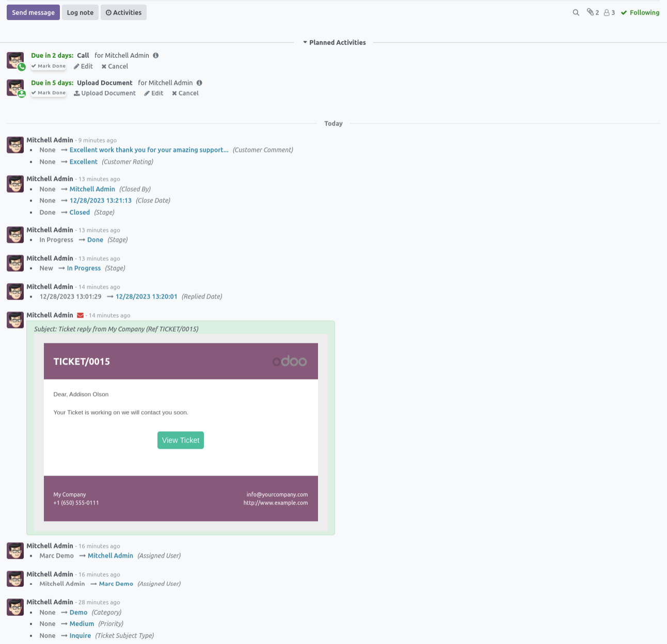Click the email subject line for TICKET/0015
667x644 pixels.
[x=116, y=329]
